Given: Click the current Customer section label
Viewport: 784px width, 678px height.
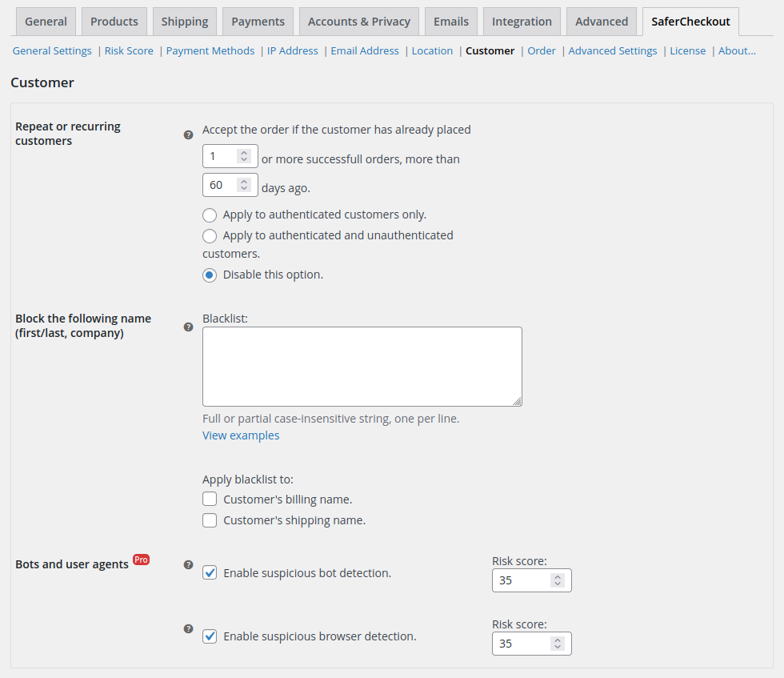Looking at the screenshot, I should [490, 51].
